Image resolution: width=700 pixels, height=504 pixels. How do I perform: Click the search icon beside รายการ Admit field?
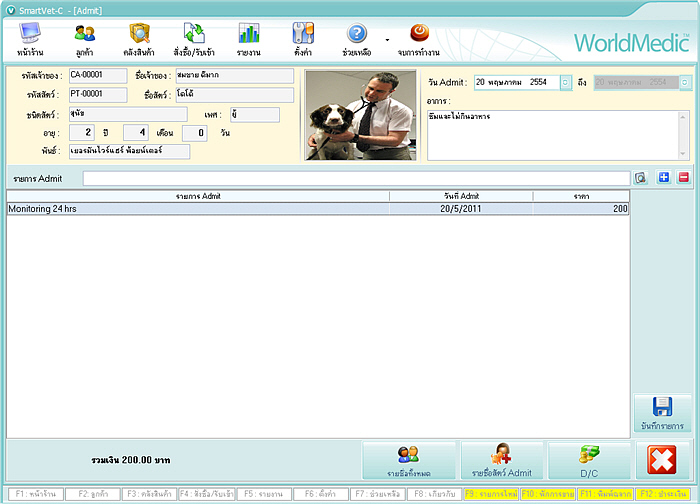tap(641, 178)
